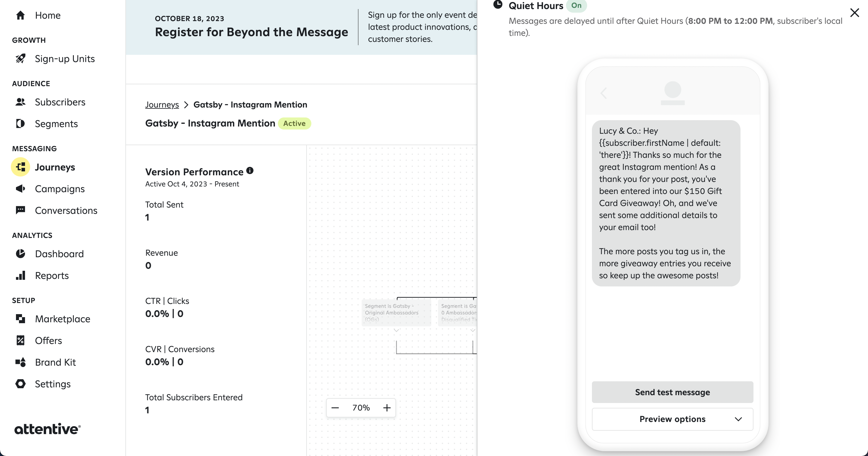Click the Campaigns icon in sidebar
Image resolution: width=868 pixels, height=456 pixels.
pyautogui.click(x=21, y=189)
